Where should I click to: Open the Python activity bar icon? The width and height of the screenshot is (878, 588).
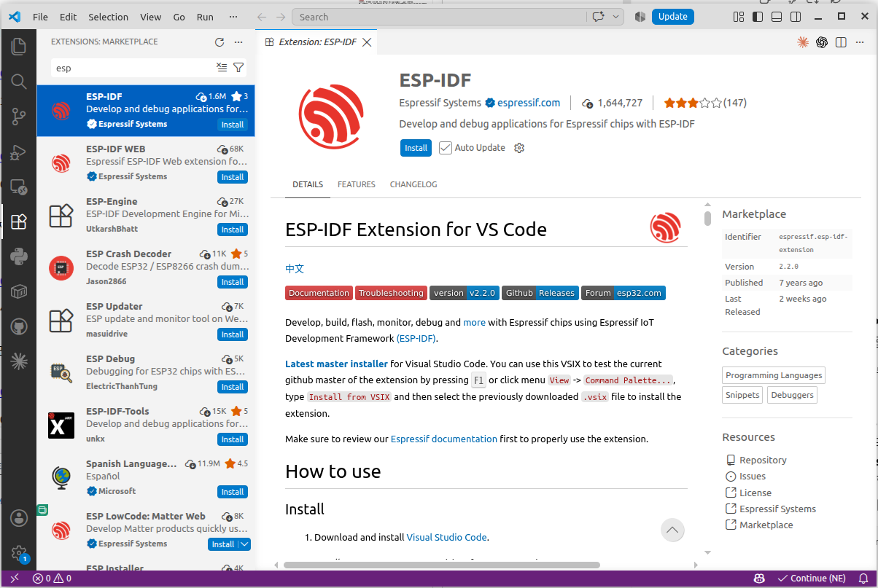pos(19,256)
